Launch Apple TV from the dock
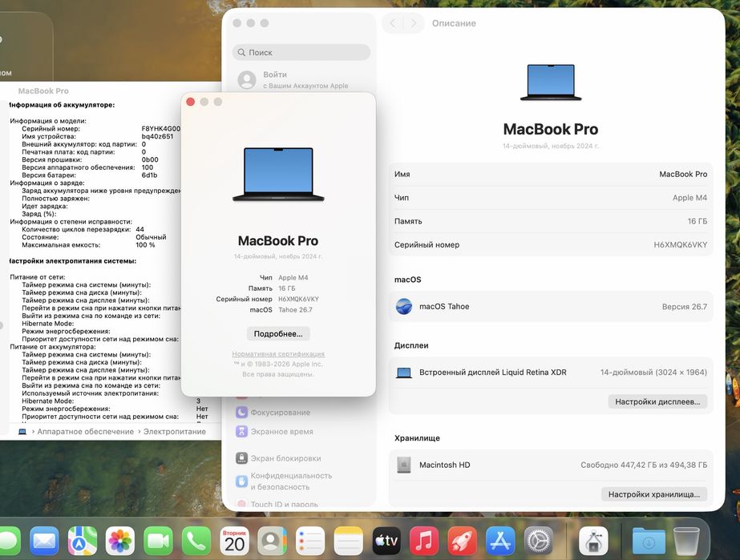The width and height of the screenshot is (740, 560). 386,541
